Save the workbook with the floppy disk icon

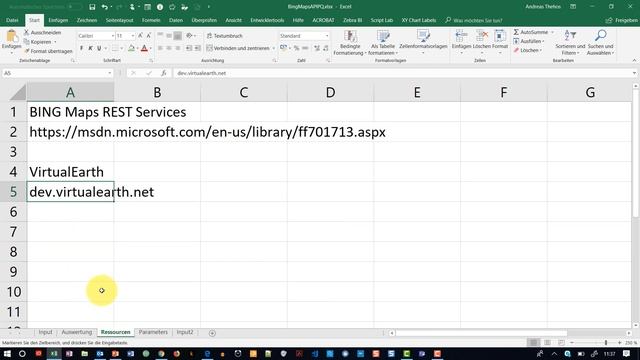tap(92, 7)
